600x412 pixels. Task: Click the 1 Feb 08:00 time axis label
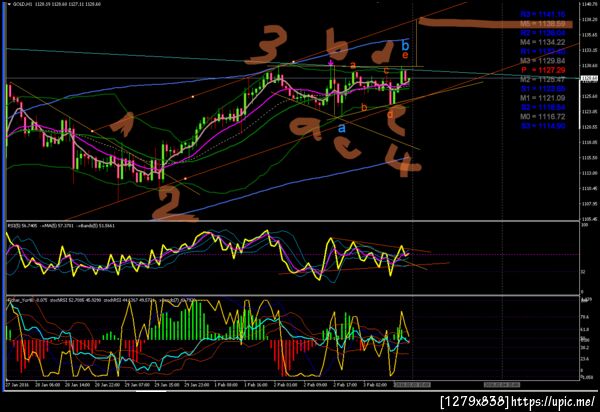point(227,384)
